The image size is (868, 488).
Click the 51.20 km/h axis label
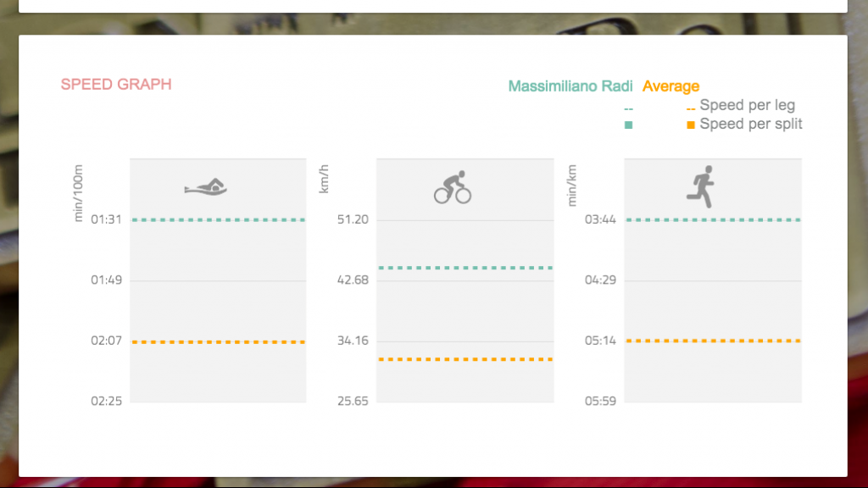click(353, 219)
